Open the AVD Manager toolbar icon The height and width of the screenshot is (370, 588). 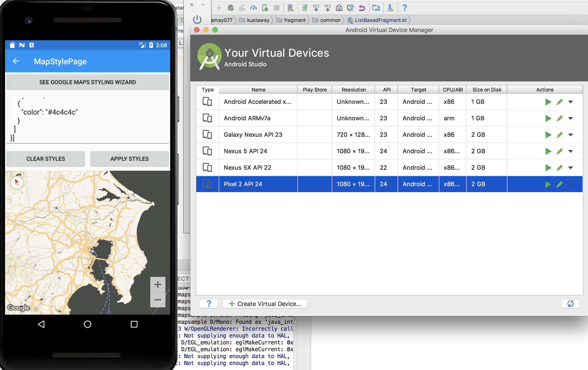click(291, 8)
